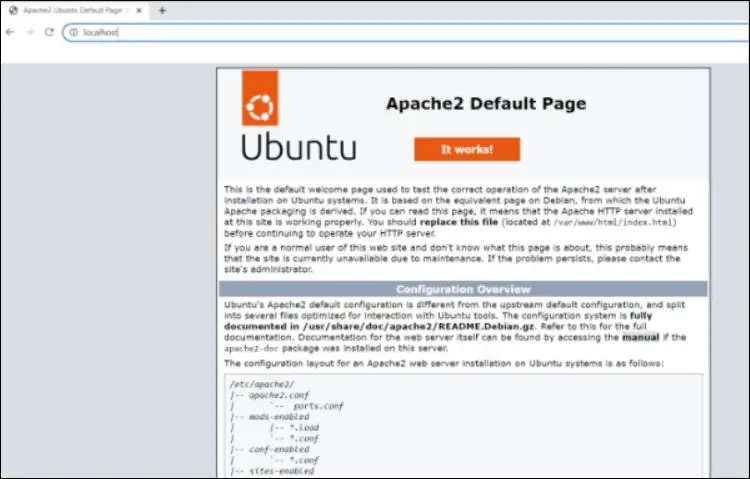Click the 'conf-enabled' tree entry
This screenshot has width=750, height=479.
(x=279, y=449)
